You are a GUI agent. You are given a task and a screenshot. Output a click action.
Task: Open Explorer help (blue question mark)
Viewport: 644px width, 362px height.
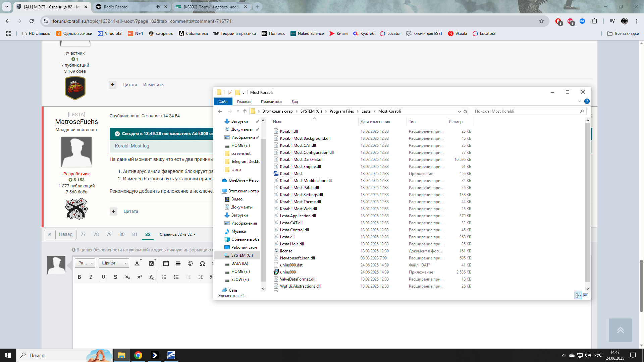(587, 101)
